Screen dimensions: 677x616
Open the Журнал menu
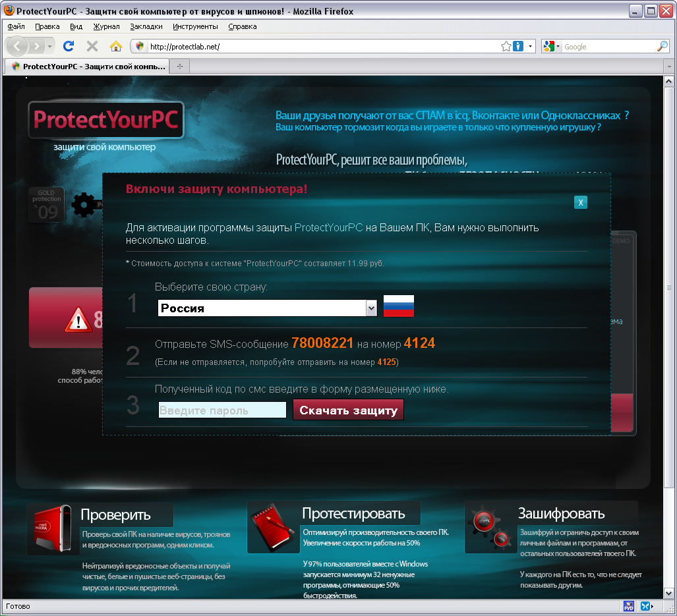[106, 26]
